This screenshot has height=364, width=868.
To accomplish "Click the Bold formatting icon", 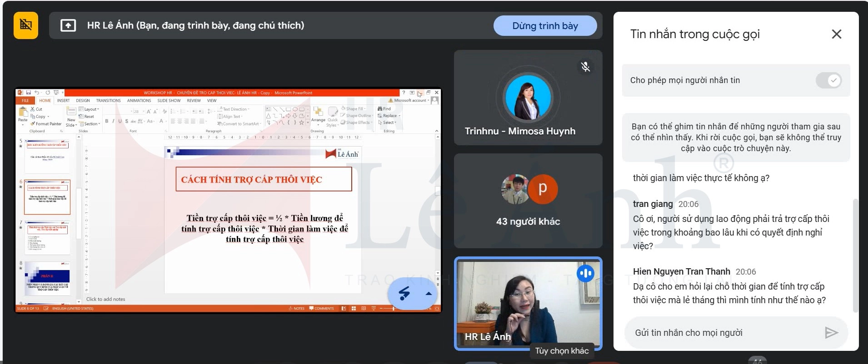I will click(x=107, y=121).
